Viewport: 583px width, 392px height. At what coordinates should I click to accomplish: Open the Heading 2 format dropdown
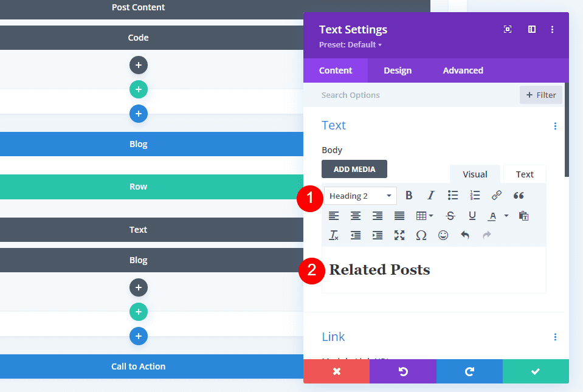[x=360, y=196]
